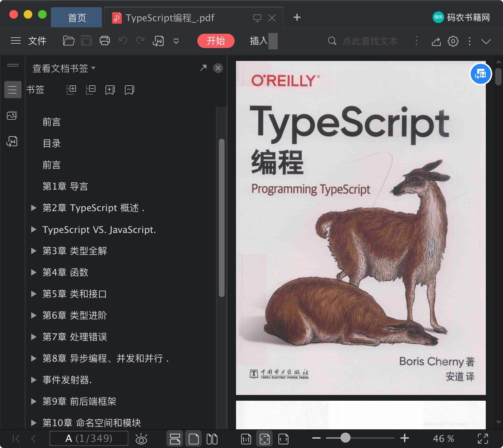Image resolution: width=503 pixels, height=448 pixels.
Task: Toggle eye protection mode
Action: [x=141, y=439]
